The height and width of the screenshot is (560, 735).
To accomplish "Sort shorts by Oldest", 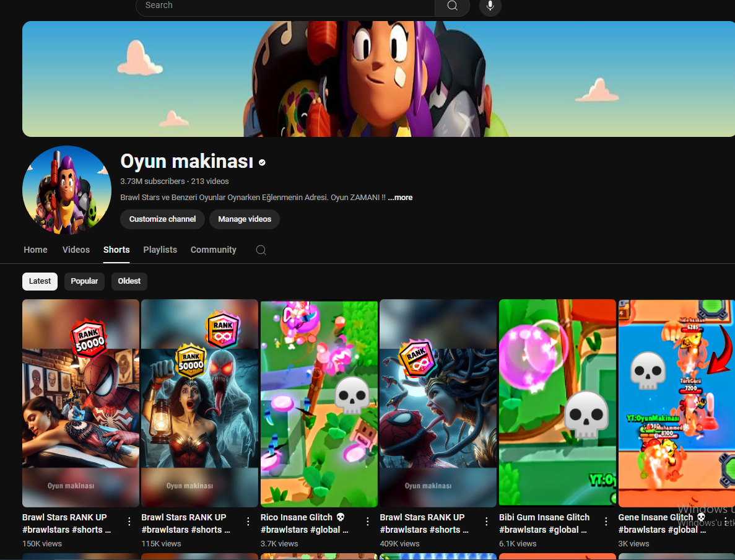I will pos(129,281).
